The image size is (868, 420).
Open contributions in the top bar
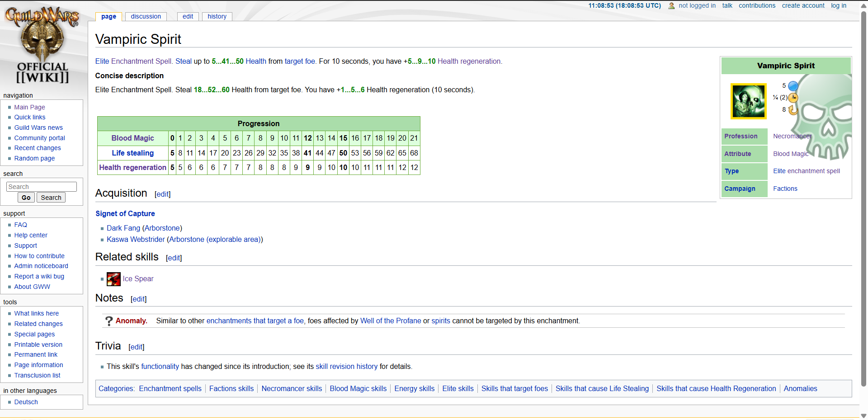[757, 6]
